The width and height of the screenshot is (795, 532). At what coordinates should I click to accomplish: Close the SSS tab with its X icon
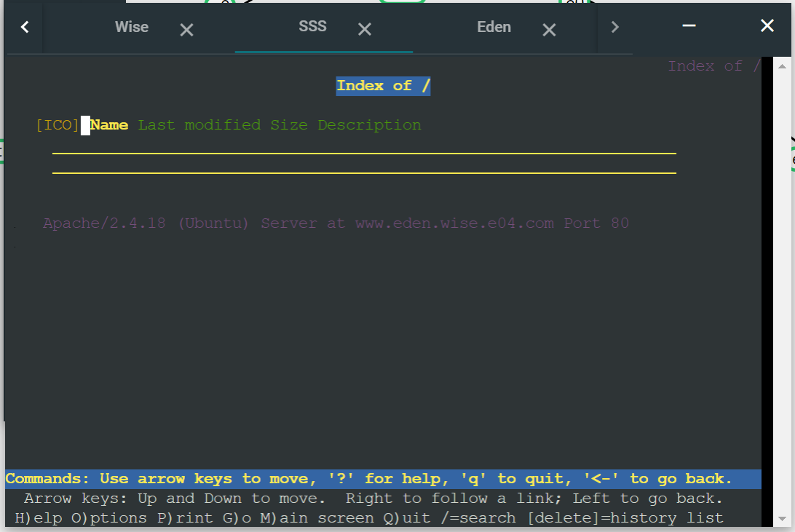[x=364, y=30]
